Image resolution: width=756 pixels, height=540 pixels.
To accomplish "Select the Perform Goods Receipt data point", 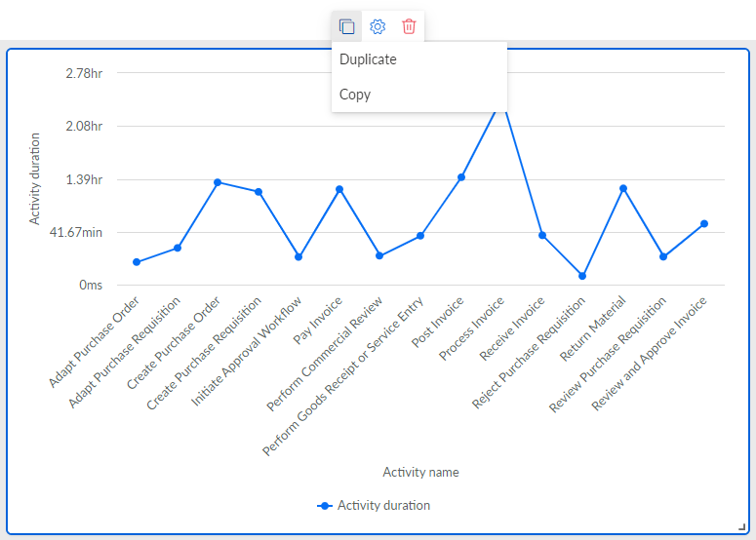I will tap(420, 236).
